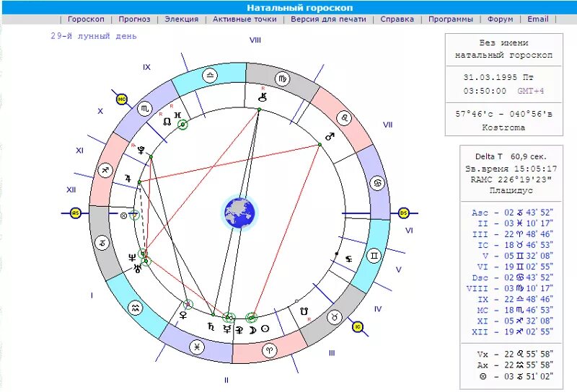Click the GMT+4 timezone link
This screenshot has height=392, width=577.
tap(530, 91)
